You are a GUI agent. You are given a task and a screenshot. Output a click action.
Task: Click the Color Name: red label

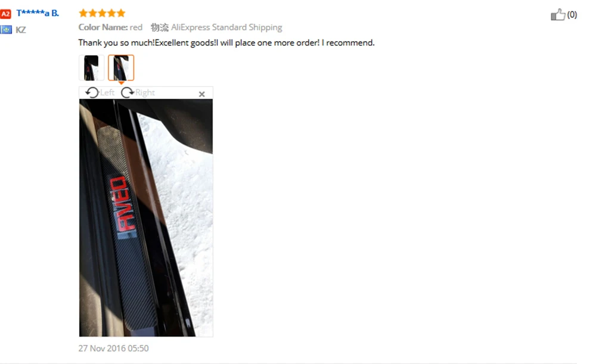[x=110, y=27]
